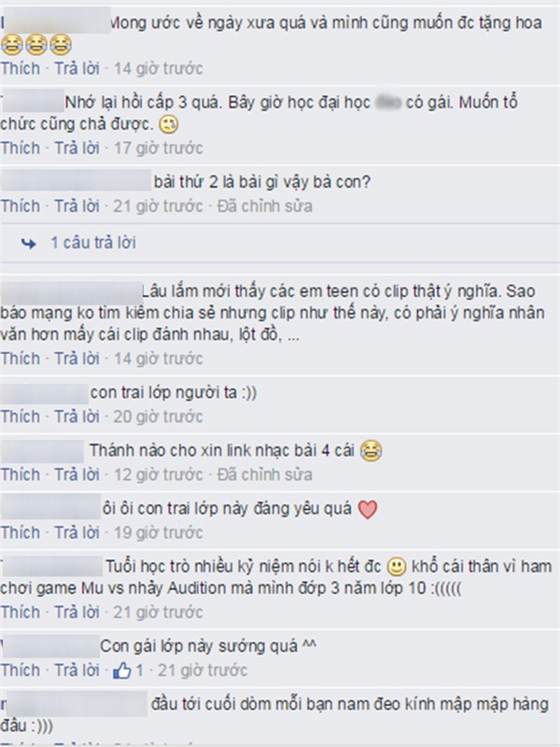Click the '20 giờ trước' timestamp on the 'con trai lớp người ta' comment
The image size is (560, 747).
point(158,416)
